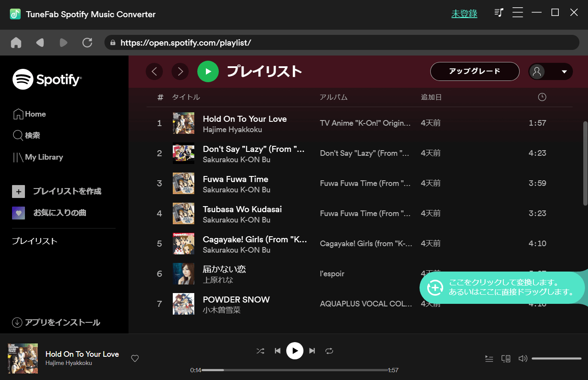Screen dimensions: 588x380
Task: Click the Fuwa Fuwa Time album thumbnail
Action: point(184,183)
